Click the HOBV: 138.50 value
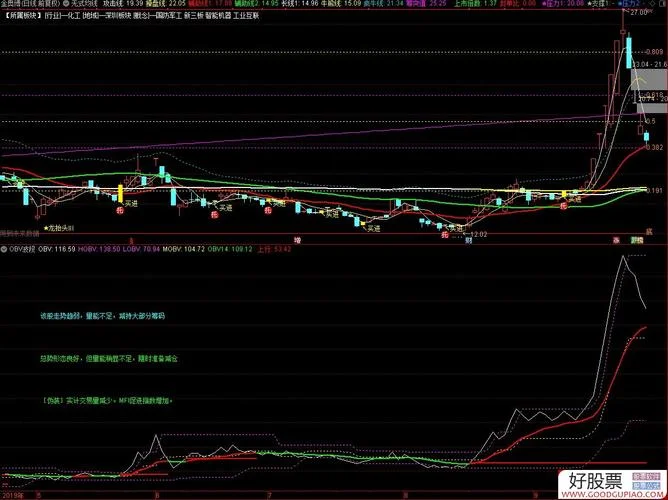The height and width of the screenshot is (500, 668). [x=99, y=249]
